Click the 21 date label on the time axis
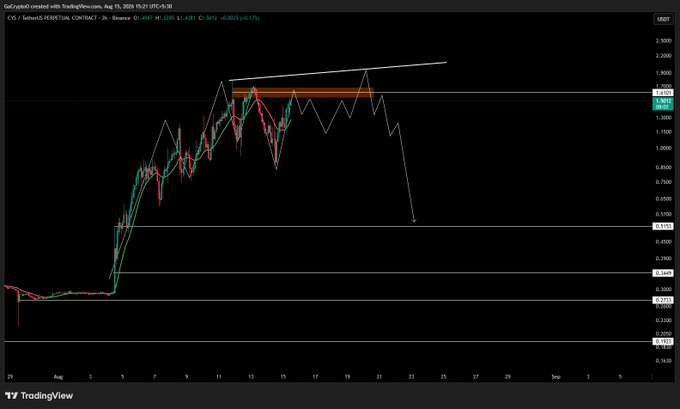Viewport: 680px width, 409px height. (379, 377)
